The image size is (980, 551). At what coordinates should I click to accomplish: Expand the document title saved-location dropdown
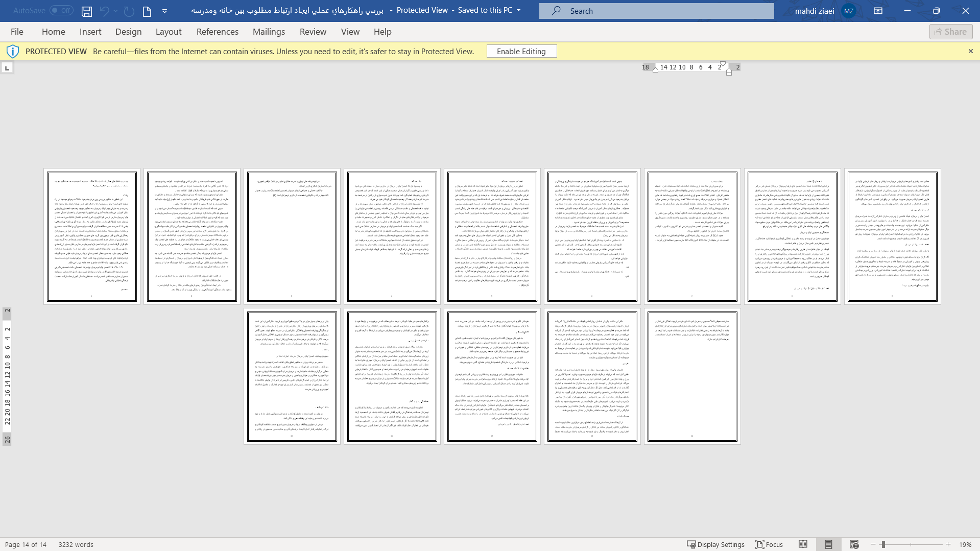click(x=519, y=10)
